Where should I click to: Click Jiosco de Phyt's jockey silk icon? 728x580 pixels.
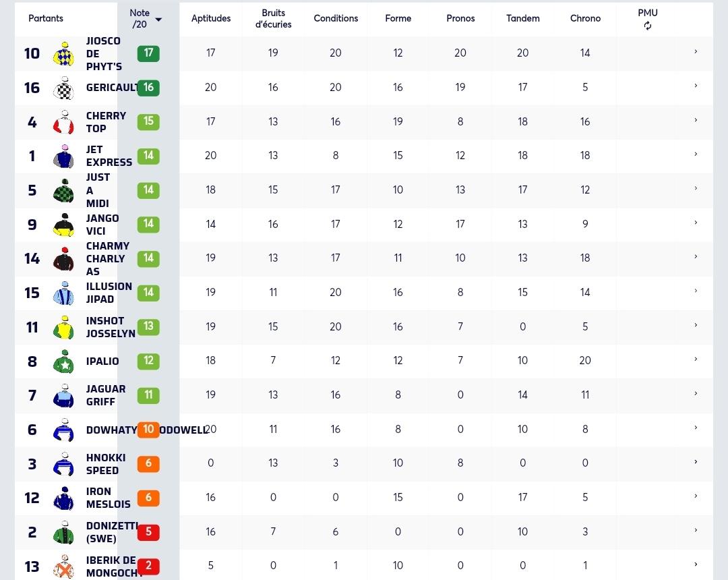[x=63, y=53]
